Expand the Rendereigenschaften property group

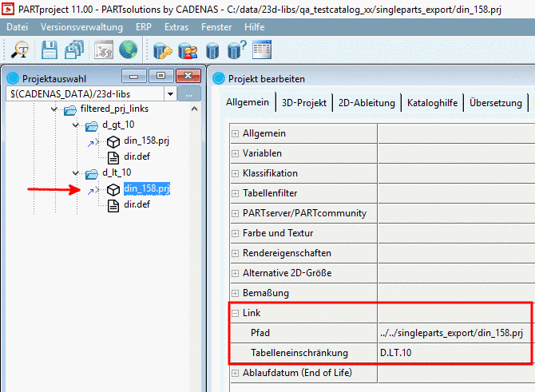tap(235, 253)
